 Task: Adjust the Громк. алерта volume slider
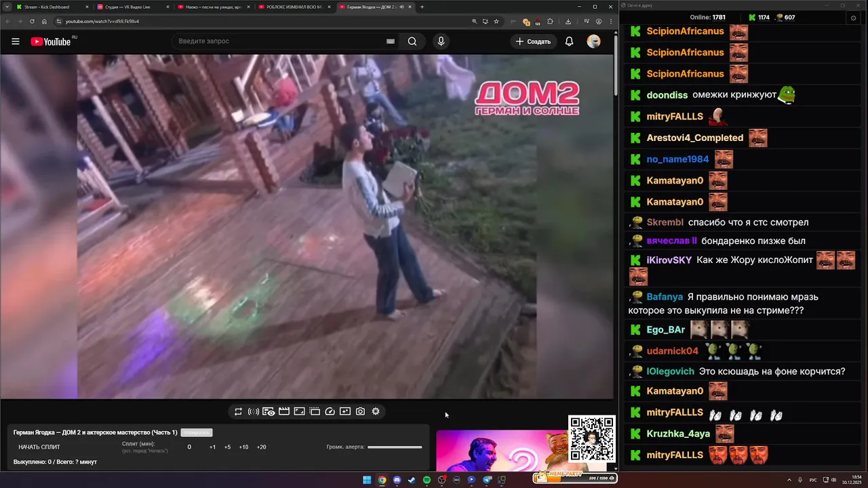point(395,447)
